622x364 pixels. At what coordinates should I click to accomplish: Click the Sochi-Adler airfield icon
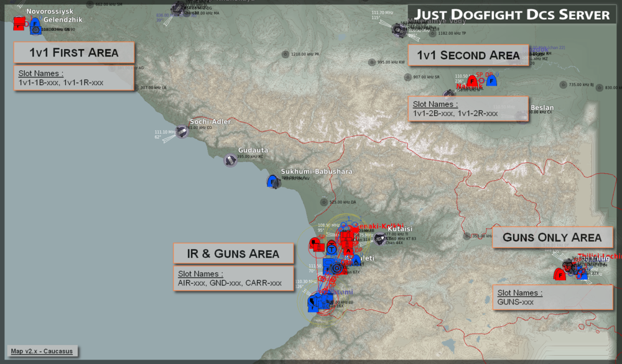click(182, 132)
